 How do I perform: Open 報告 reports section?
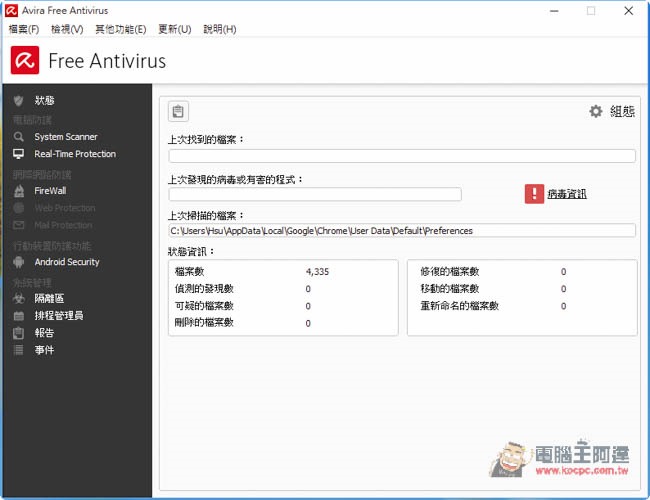pyautogui.click(x=44, y=333)
